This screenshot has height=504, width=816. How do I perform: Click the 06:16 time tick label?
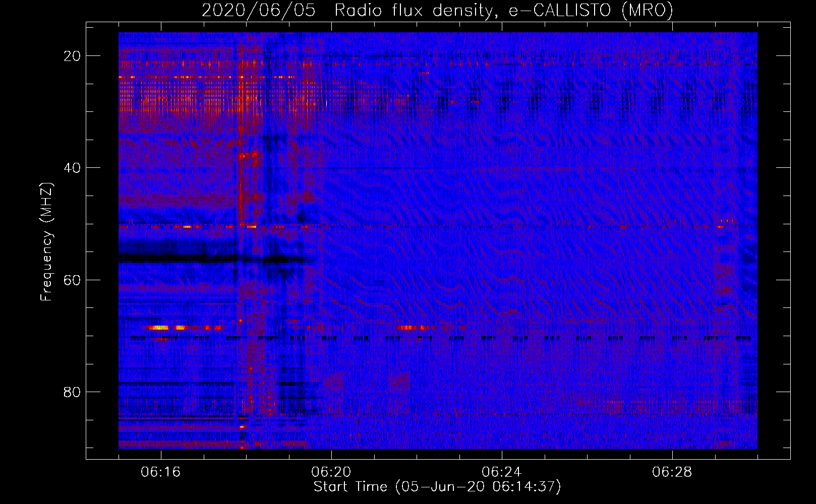(161, 472)
